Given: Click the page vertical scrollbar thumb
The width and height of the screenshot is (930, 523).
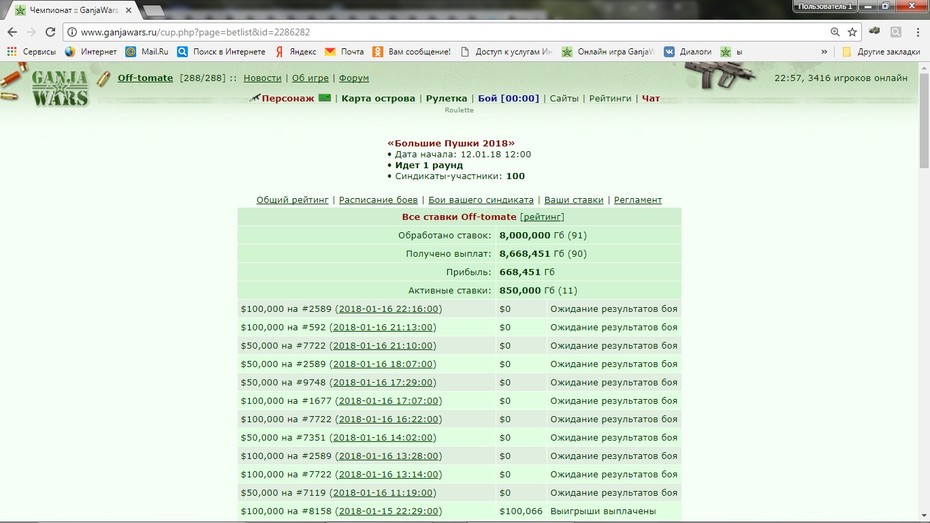Looking at the screenshot, I should coord(924,121).
